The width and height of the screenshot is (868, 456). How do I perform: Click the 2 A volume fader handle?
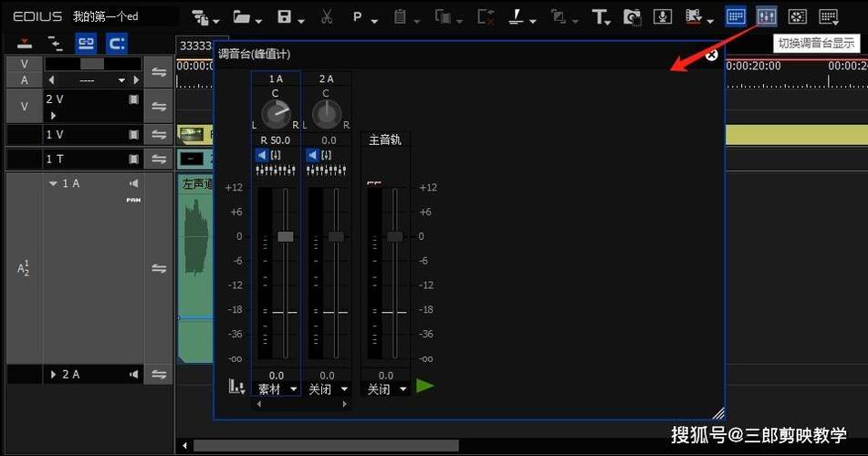(336, 237)
